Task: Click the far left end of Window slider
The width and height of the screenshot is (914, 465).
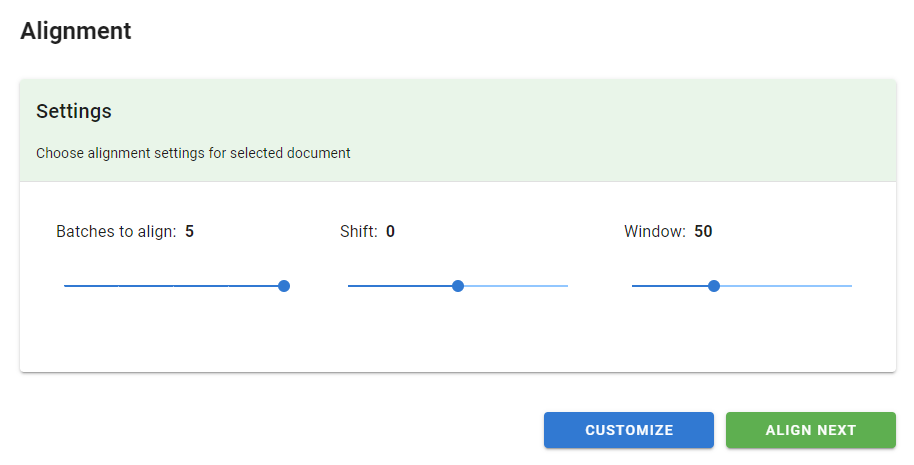Action: click(x=633, y=286)
